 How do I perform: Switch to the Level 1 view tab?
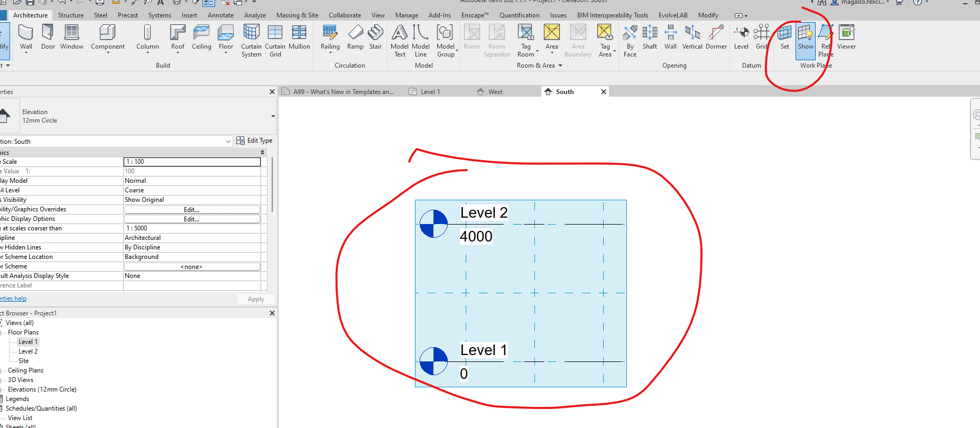tap(430, 91)
